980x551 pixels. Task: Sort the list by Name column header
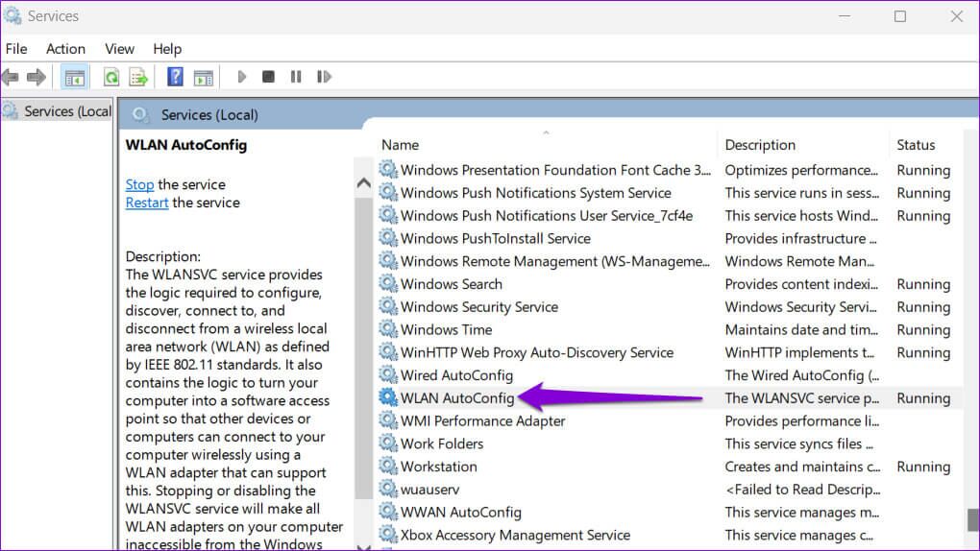(401, 145)
